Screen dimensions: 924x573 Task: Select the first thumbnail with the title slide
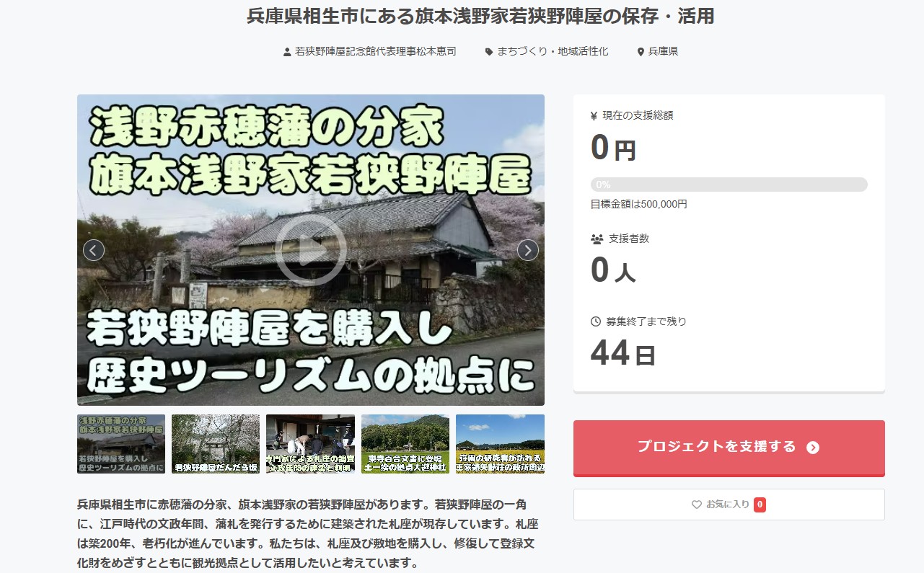(x=121, y=444)
